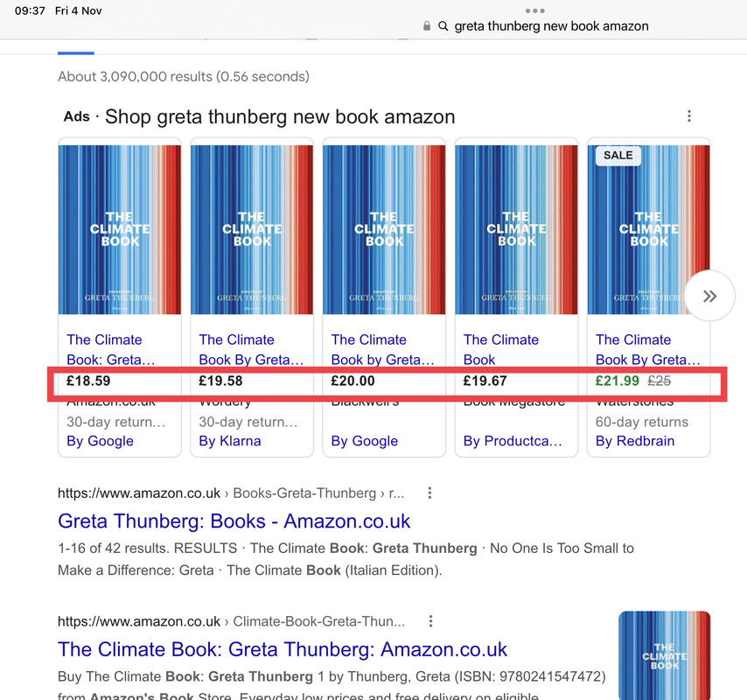Screen dimensions: 747x700
Task: Open 'The Climate Book: Greta Thunberg: Amazon.co.uk' result
Action: pyautogui.click(x=283, y=649)
